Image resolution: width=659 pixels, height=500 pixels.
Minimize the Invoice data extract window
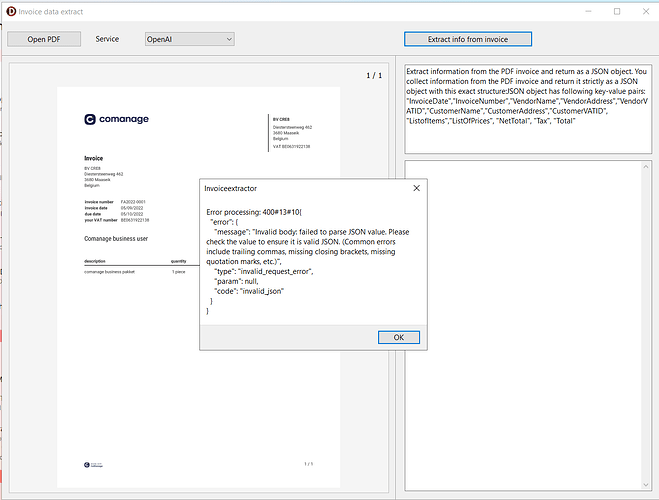pyautogui.click(x=576, y=12)
